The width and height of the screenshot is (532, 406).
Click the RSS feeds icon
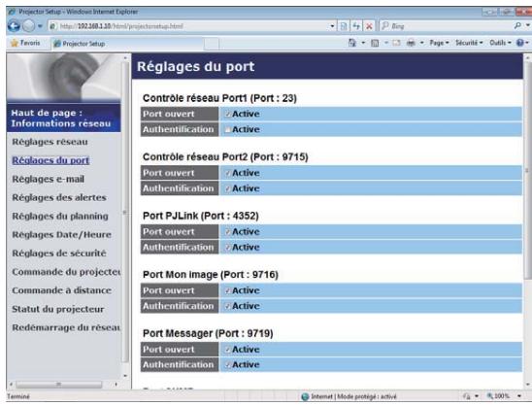pos(376,43)
